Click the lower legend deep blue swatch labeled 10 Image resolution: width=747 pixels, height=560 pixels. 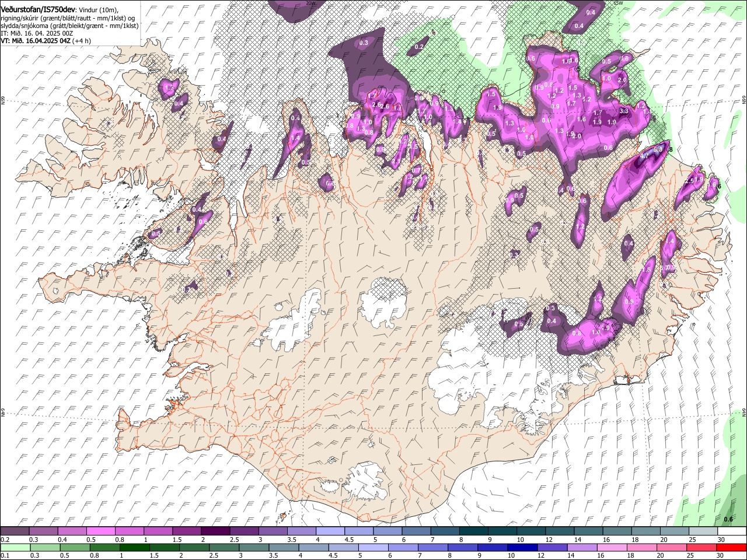point(522,547)
